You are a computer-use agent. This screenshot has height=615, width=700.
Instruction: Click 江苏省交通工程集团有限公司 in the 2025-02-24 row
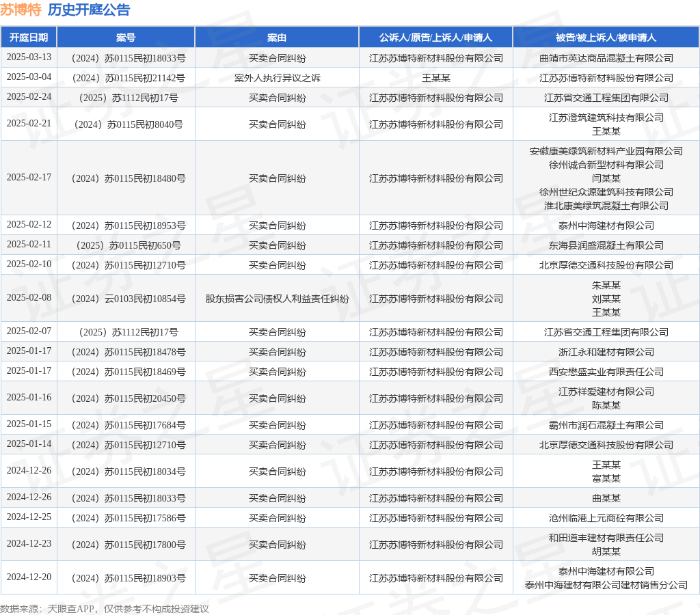[x=606, y=98]
